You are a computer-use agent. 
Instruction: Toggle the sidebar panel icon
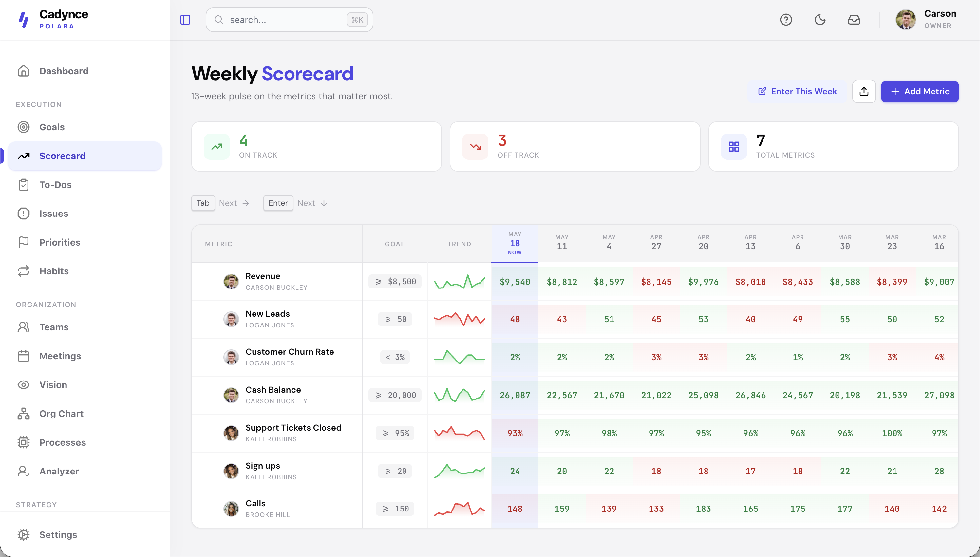pos(185,20)
